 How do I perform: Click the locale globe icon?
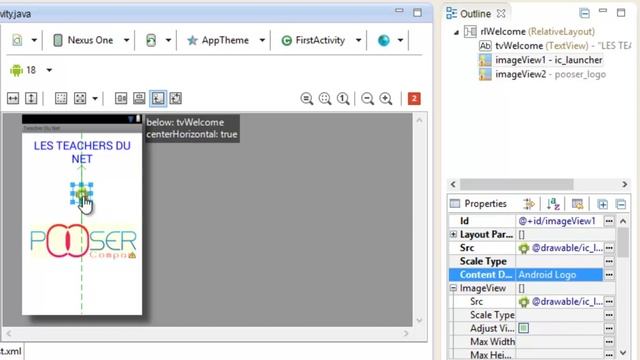[x=384, y=40]
